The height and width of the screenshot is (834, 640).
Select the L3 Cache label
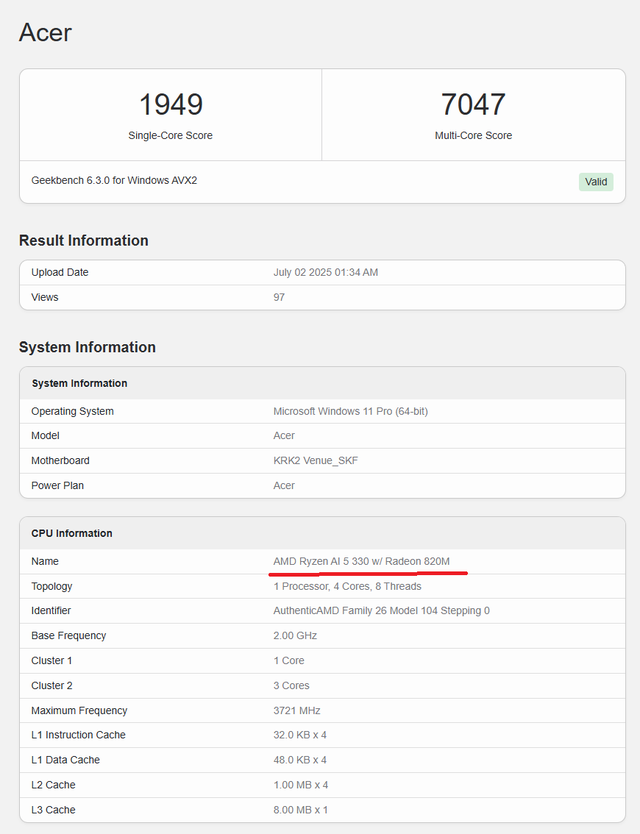(x=53, y=810)
